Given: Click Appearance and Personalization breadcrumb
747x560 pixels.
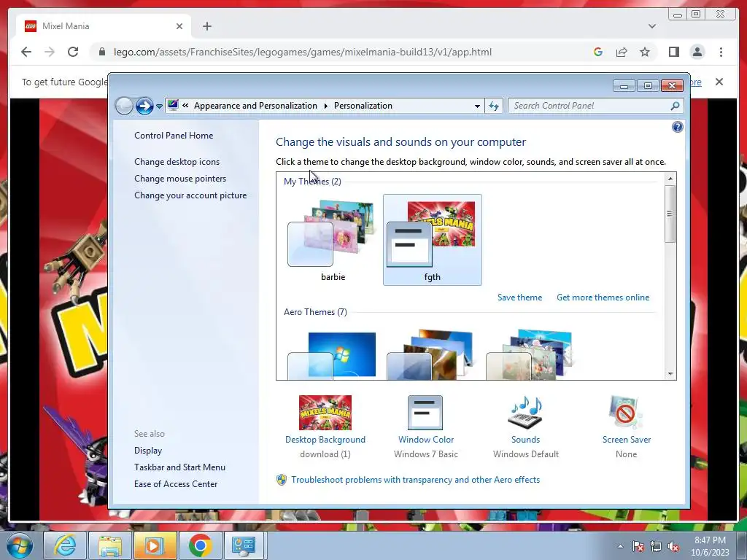Looking at the screenshot, I should (255, 106).
